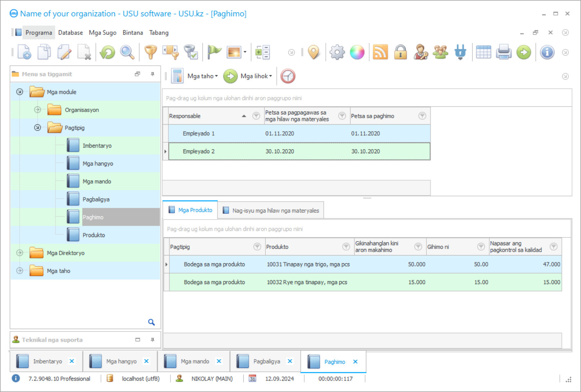581x392 pixels.
Task: Open the Database menu
Action: tap(70, 33)
